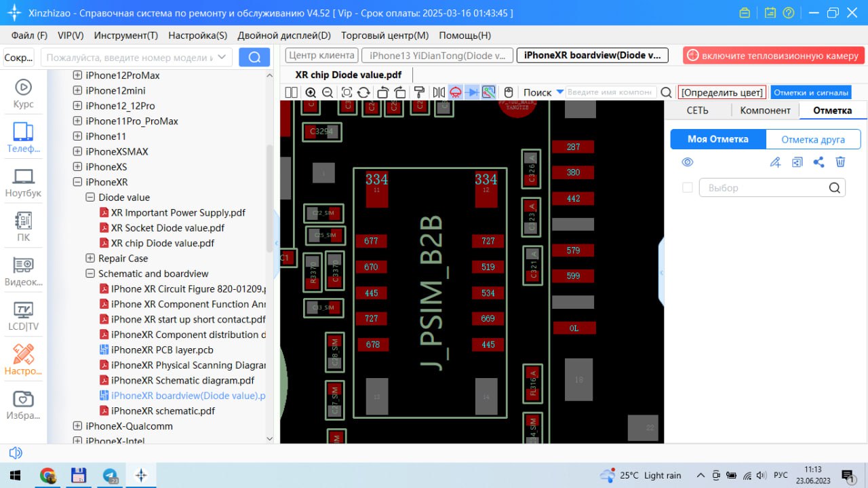The image size is (868, 488).
Task: Open the Видеок... sidebar section
Action: click(x=23, y=271)
